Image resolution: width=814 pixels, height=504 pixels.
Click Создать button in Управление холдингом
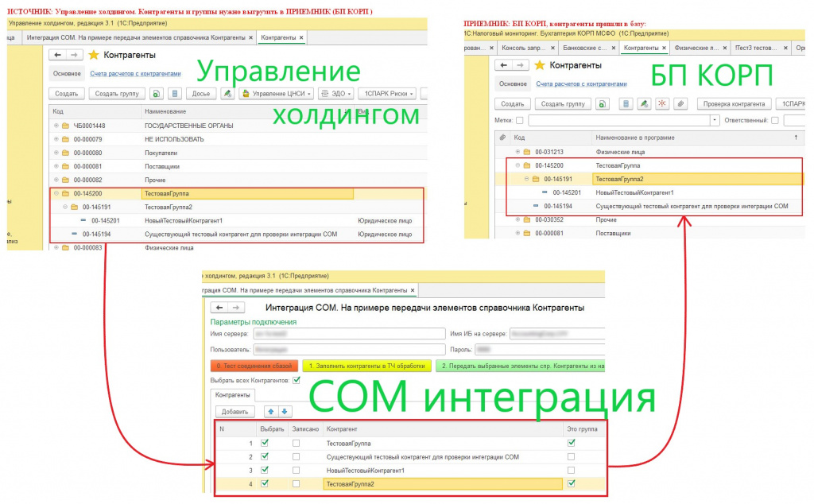(67, 94)
